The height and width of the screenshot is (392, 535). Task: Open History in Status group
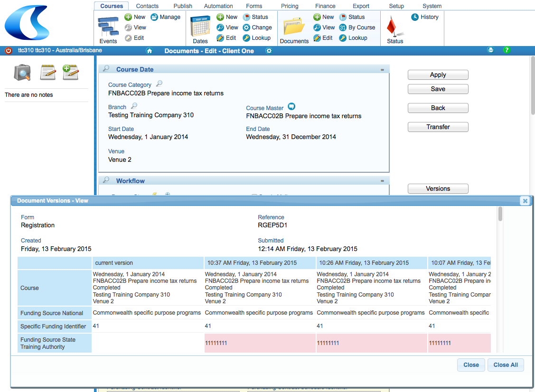(425, 17)
